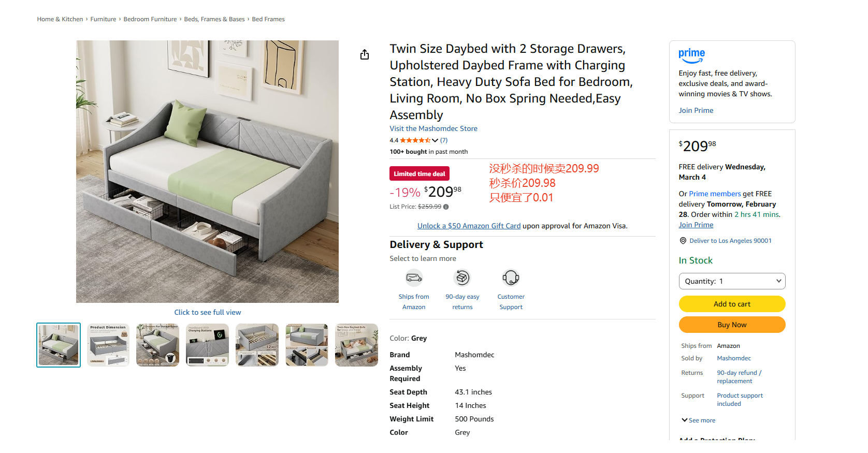Click the location pin delivery icon
Screen dimensions: 868x453
pyautogui.click(x=683, y=241)
